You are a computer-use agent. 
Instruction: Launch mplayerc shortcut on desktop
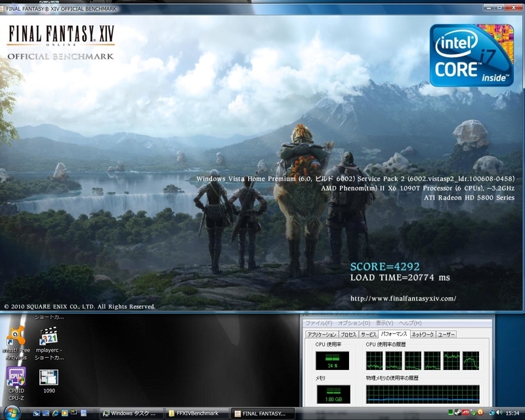tap(49, 343)
